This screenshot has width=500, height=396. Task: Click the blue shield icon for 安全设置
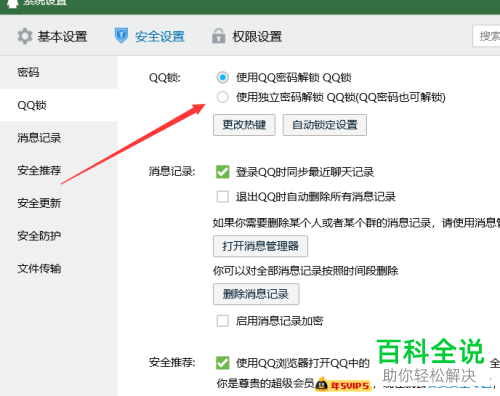click(121, 36)
